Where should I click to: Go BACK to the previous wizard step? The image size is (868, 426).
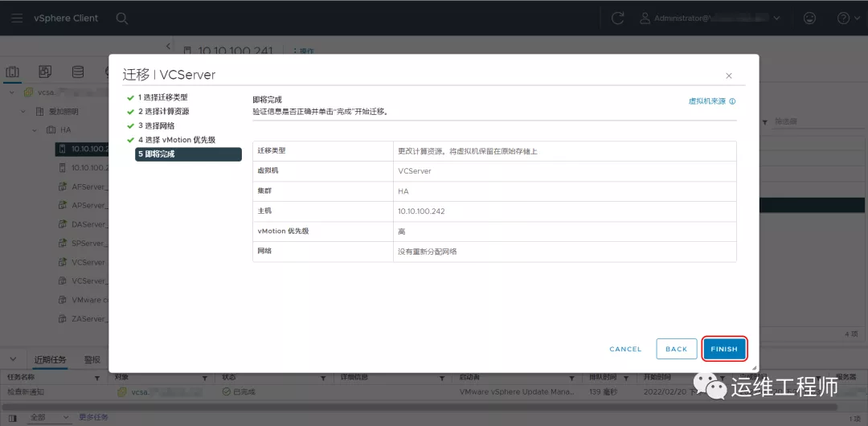tap(676, 349)
